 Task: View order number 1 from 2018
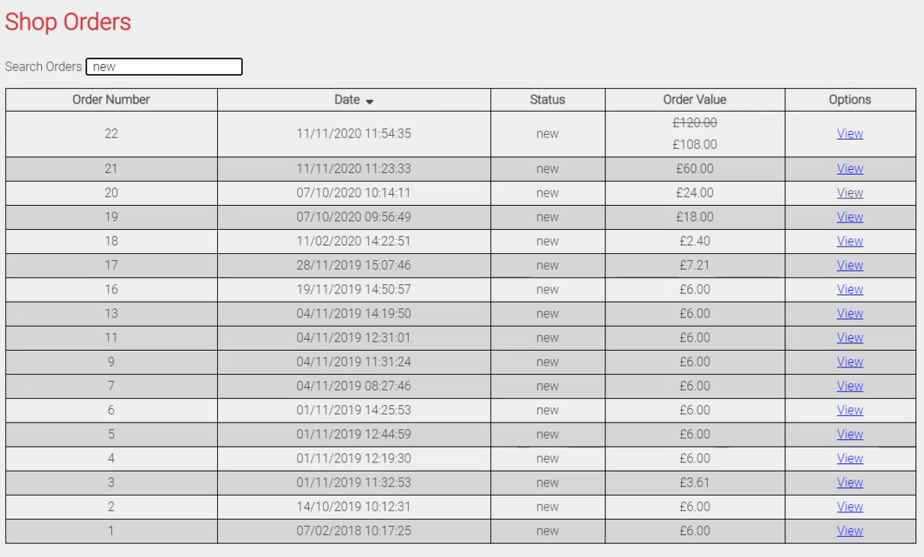point(849,531)
